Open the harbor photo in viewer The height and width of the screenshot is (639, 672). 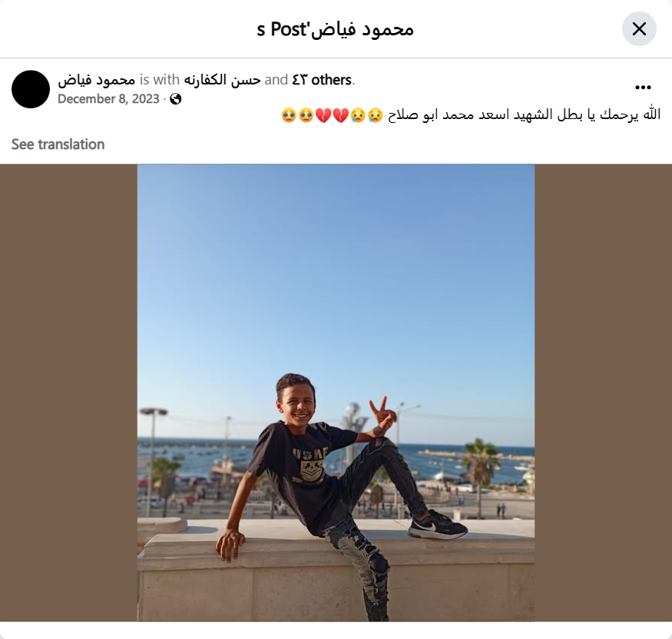point(336,393)
